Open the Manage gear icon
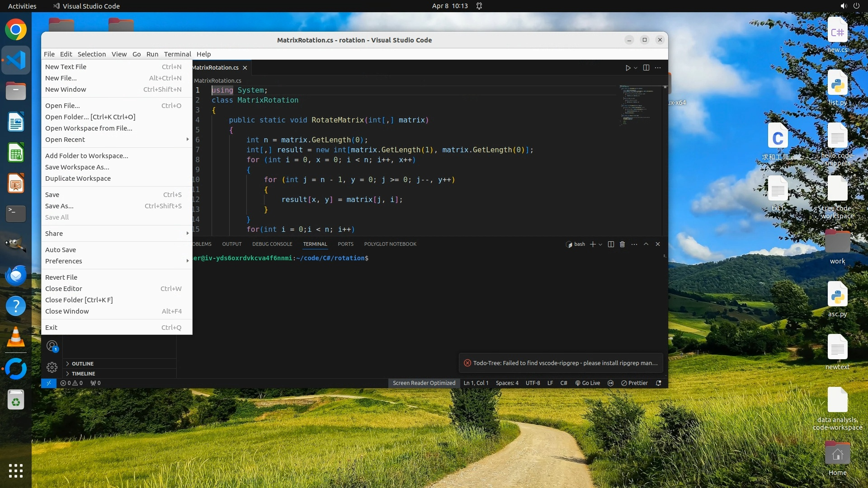Image resolution: width=868 pixels, height=488 pixels. [52, 367]
